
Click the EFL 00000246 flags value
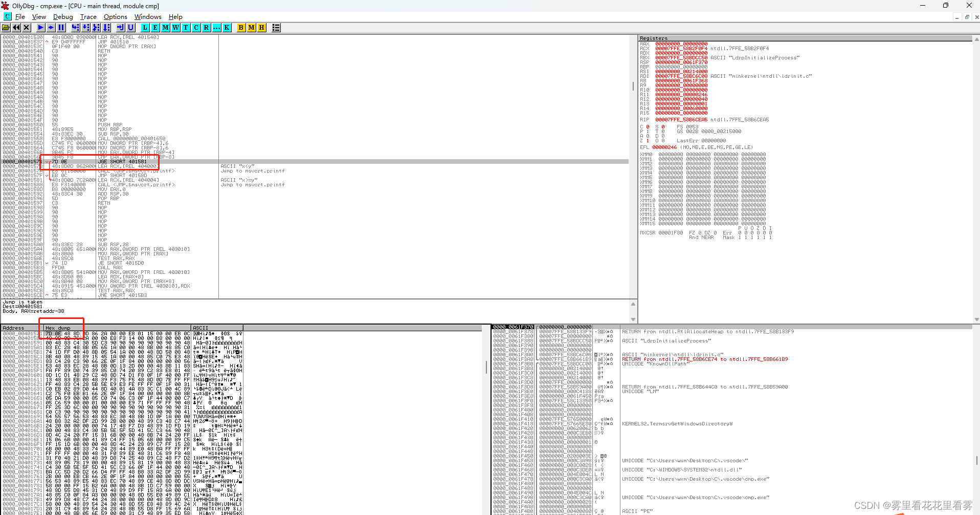pyautogui.click(x=664, y=147)
